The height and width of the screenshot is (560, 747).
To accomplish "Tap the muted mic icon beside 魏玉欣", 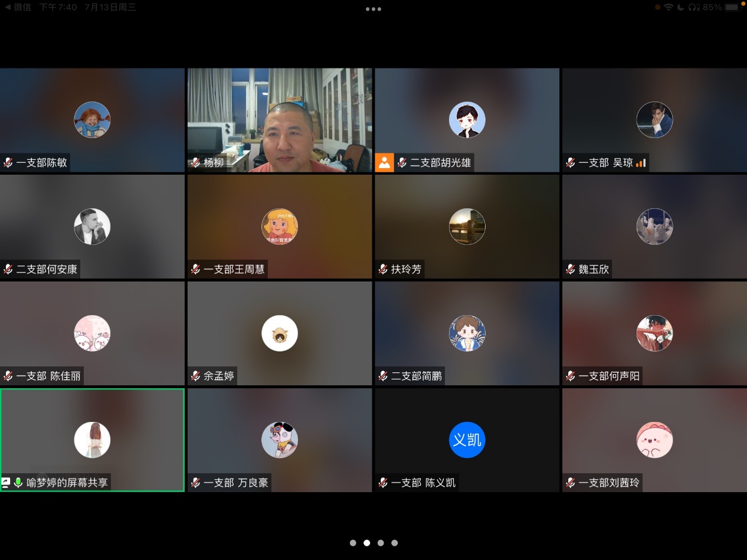I will click(x=571, y=270).
